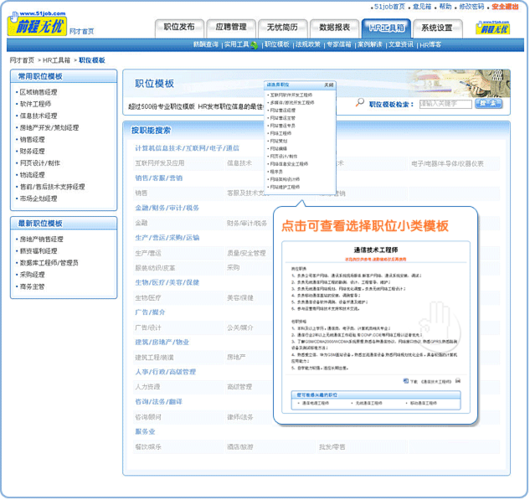Open 专家信箱 in the blue submenu
The height and width of the screenshot is (500, 530).
pyautogui.click(x=339, y=45)
